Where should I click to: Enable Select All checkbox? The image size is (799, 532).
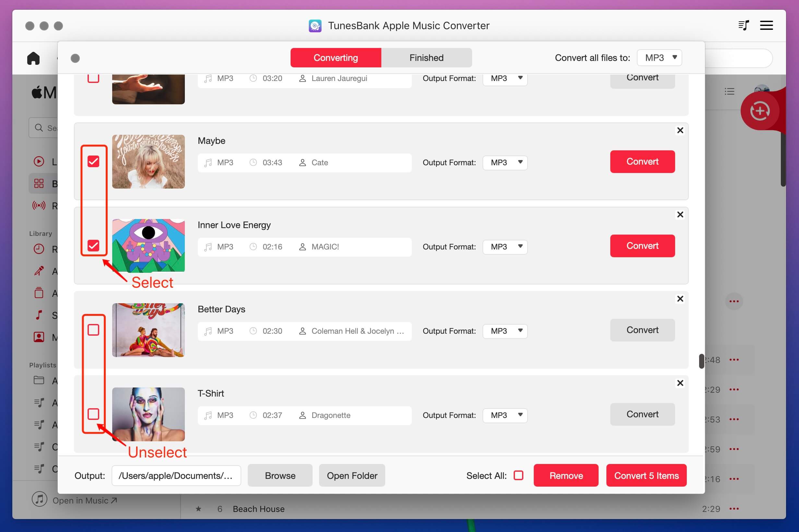tap(518, 475)
